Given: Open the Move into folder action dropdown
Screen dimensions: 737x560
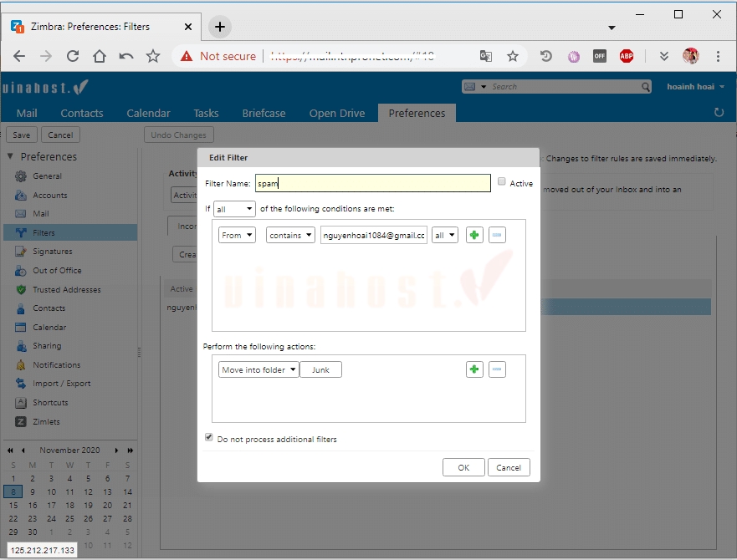Looking at the screenshot, I should (258, 369).
